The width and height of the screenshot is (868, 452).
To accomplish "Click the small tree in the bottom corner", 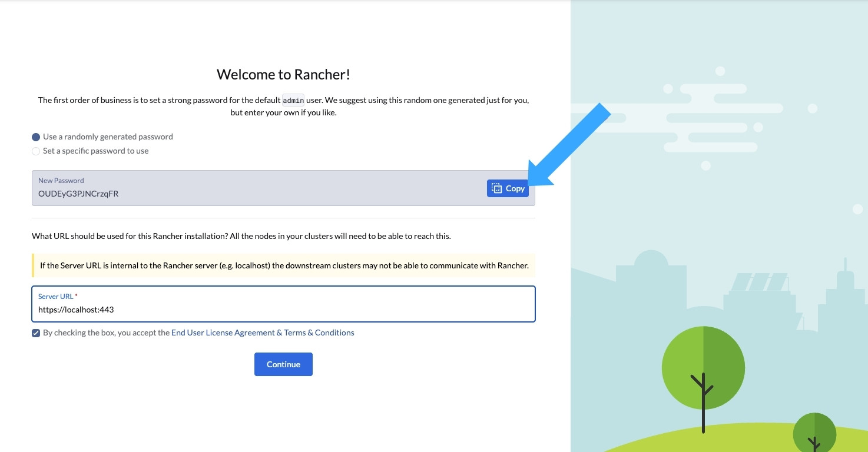I will point(814,433).
